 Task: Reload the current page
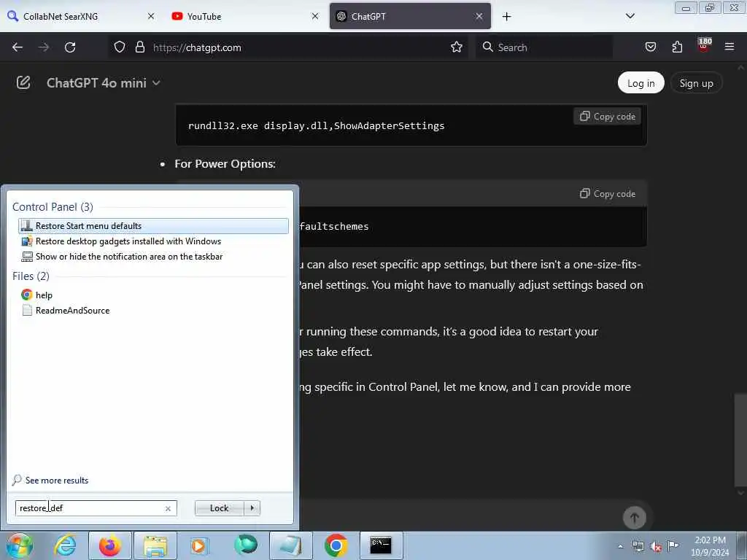pos(70,47)
